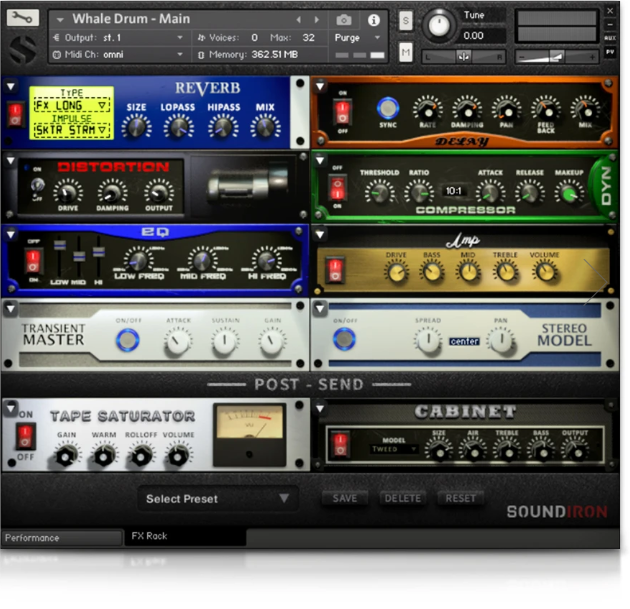
Task: Toggle the Delay on/off red switch
Action: point(342,112)
